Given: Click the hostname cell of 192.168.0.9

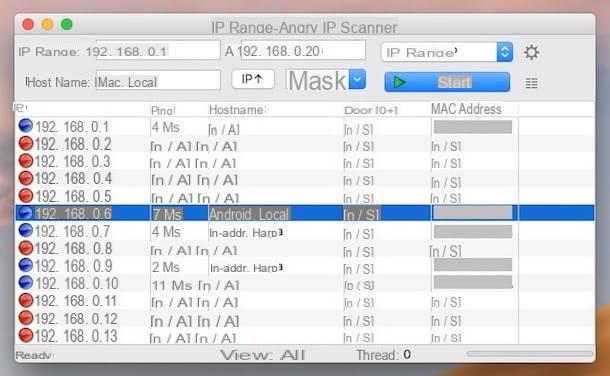Looking at the screenshot, I should 246,268.
